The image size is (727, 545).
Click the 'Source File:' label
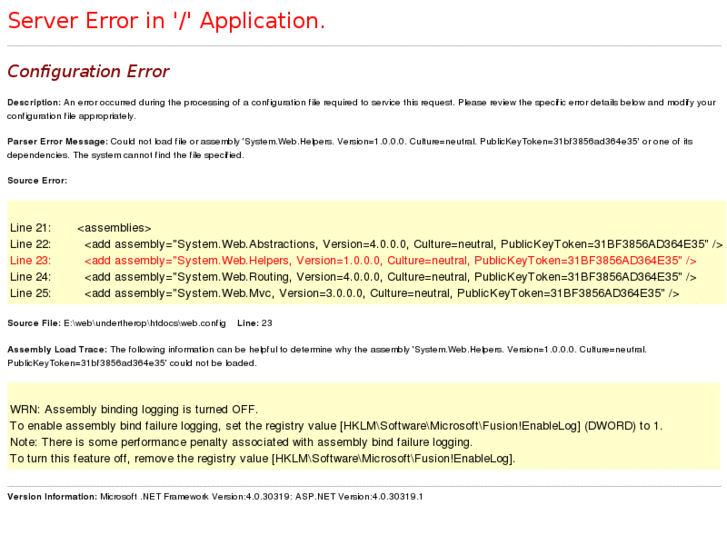[34, 323]
